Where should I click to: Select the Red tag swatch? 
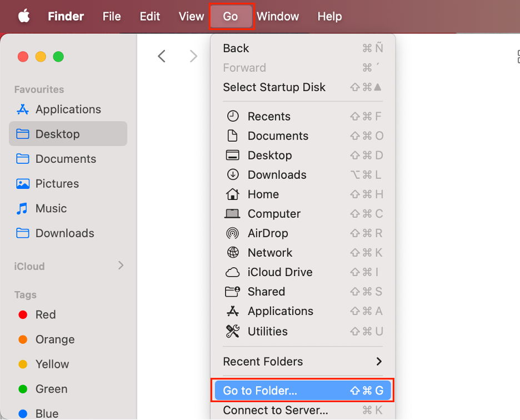(x=46, y=314)
